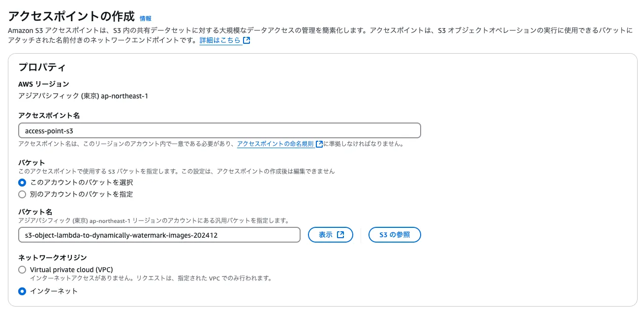Choose the Virtual private cloud (VPC) radio button
This screenshot has height=311, width=644.
click(x=22, y=270)
